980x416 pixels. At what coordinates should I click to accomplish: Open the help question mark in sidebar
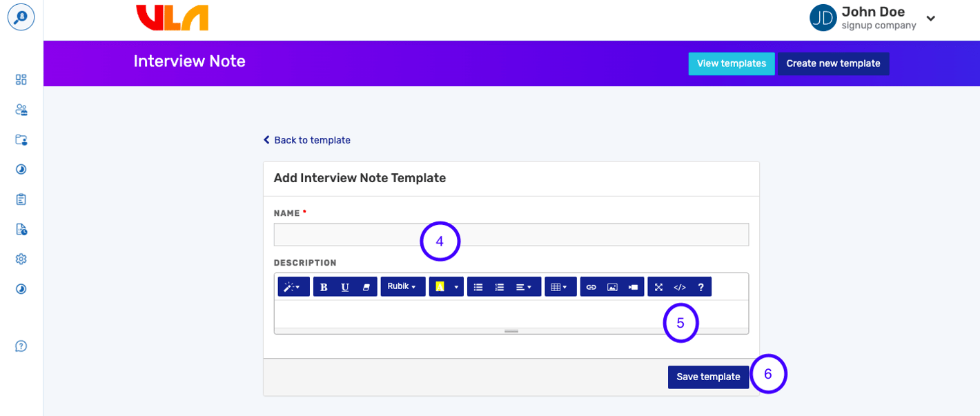pos(21,346)
